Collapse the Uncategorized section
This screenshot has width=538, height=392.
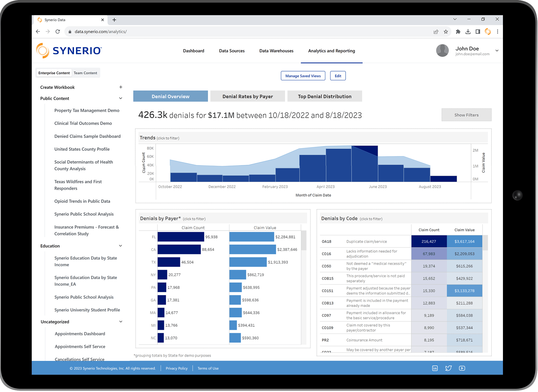coord(121,322)
